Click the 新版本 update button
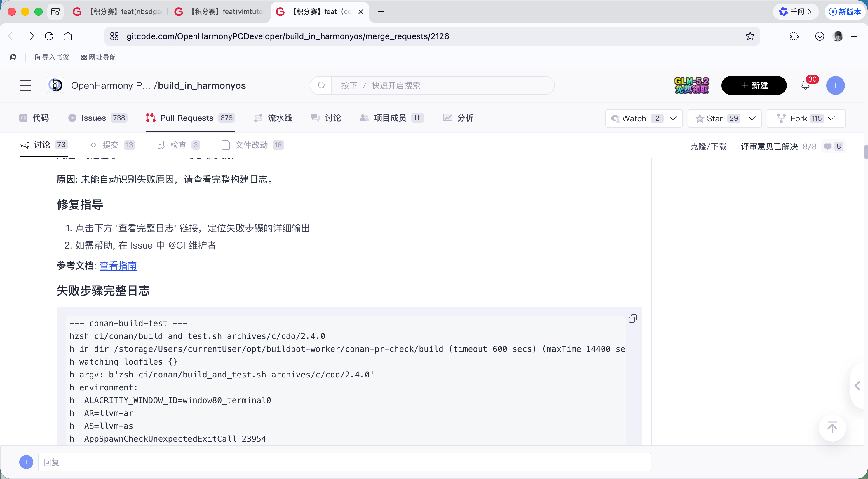 pos(845,12)
